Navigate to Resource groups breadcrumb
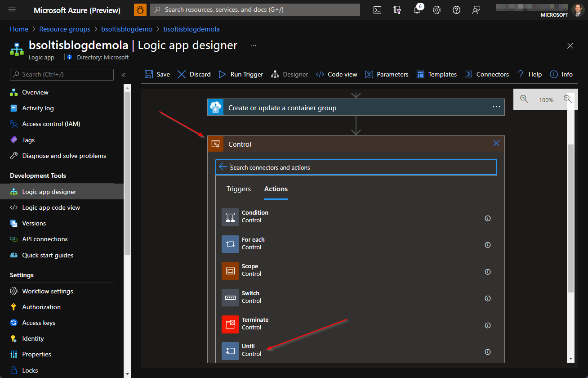588x378 pixels. pos(65,29)
